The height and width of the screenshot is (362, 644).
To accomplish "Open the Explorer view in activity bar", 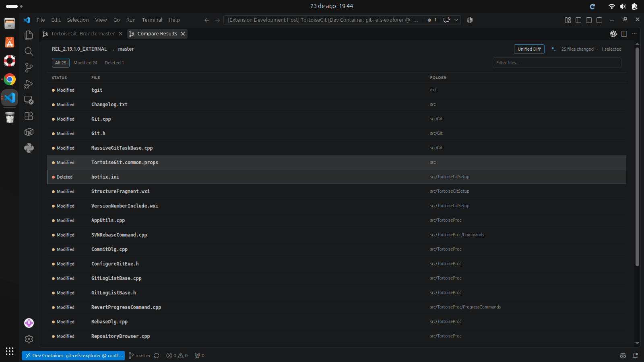I will click(29, 35).
